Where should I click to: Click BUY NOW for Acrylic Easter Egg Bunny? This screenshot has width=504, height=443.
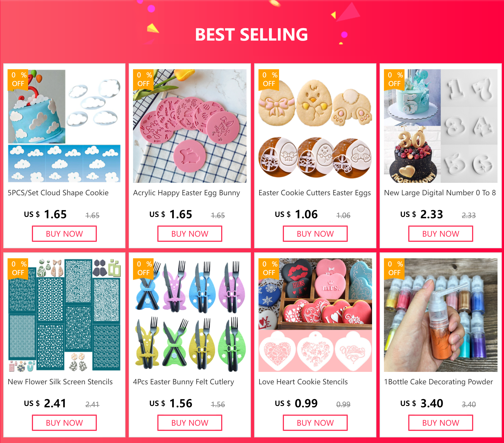tap(190, 234)
